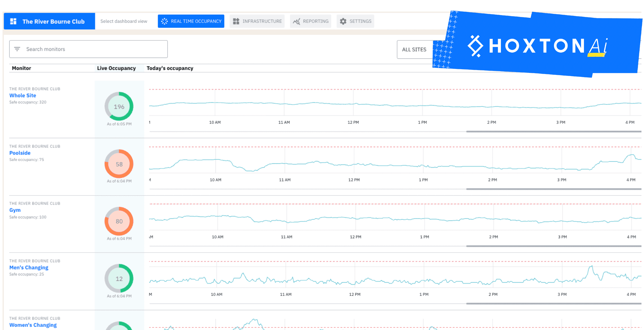Click the Gym occupancy gauge showing 80

(119, 221)
